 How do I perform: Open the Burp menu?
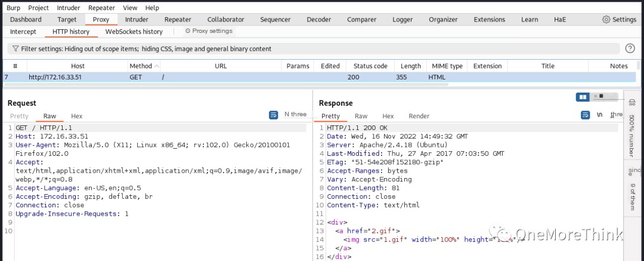[x=13, y=8]
